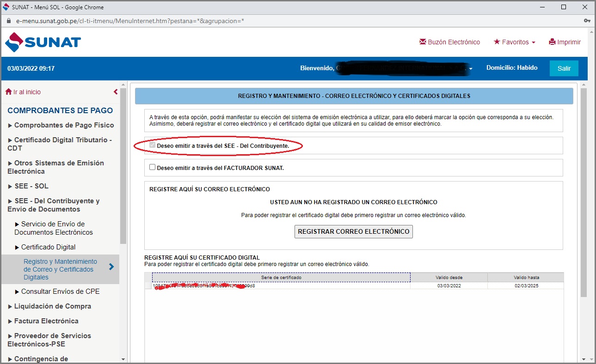
Task: Expand Proveedor de Servicios Electrónicos-PSE
Action: (x=49, y=340)
